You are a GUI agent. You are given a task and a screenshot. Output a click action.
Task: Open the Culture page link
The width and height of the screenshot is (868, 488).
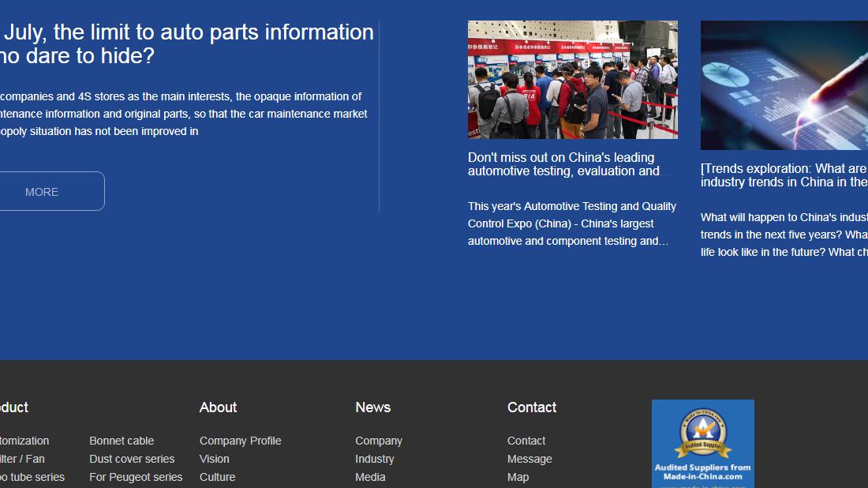point(217,478)
